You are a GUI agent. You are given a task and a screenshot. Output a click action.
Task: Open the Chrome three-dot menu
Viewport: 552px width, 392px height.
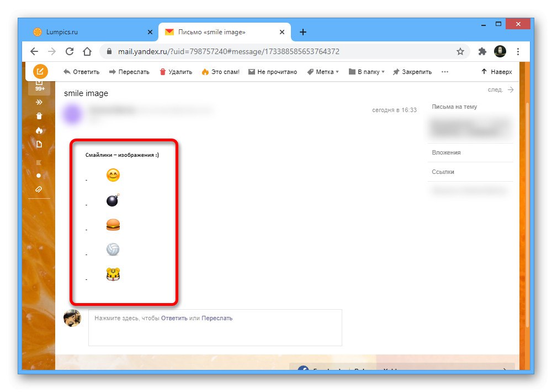pos(518,51)
